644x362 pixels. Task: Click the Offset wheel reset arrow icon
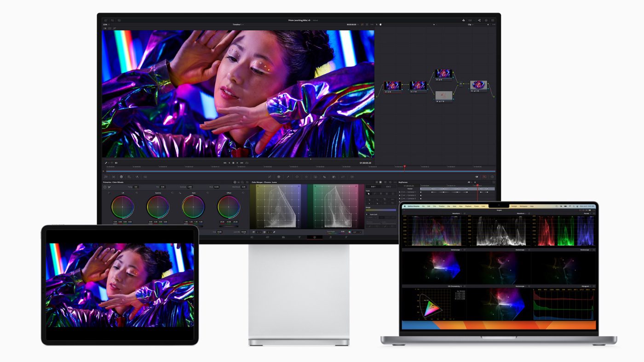click(244, 193)
